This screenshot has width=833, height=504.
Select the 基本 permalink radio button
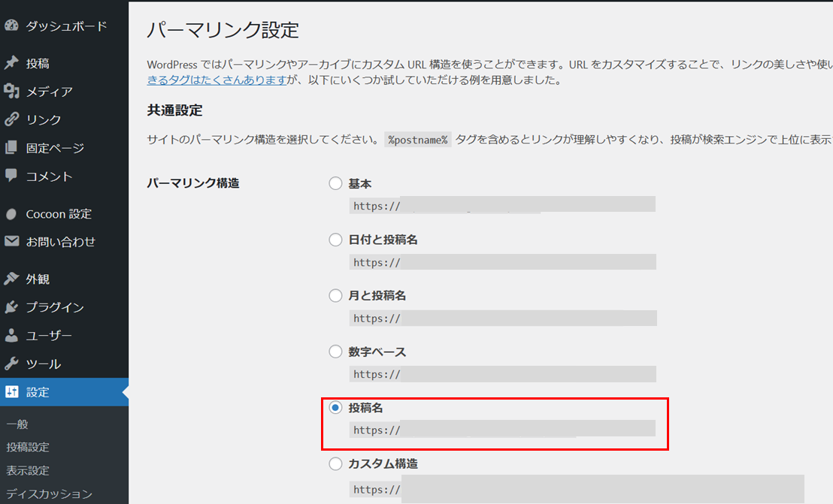point(335,183)
